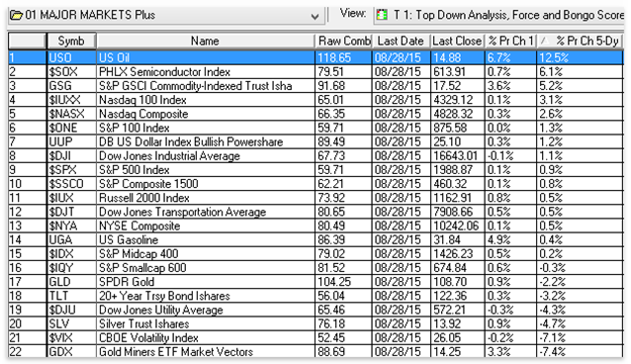Screen dimensions: 631x364
Task: Select the UGA symbol cell
Action: 71,239
